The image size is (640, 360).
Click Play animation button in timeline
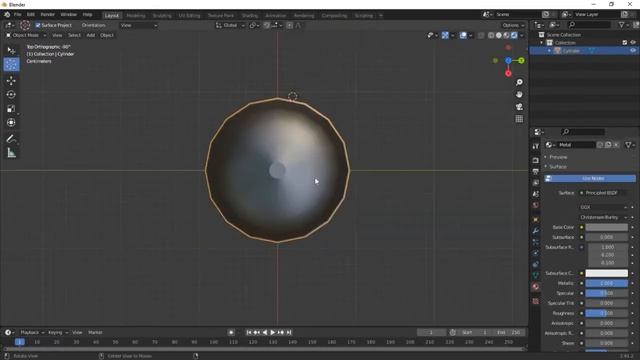pos(273,333)
